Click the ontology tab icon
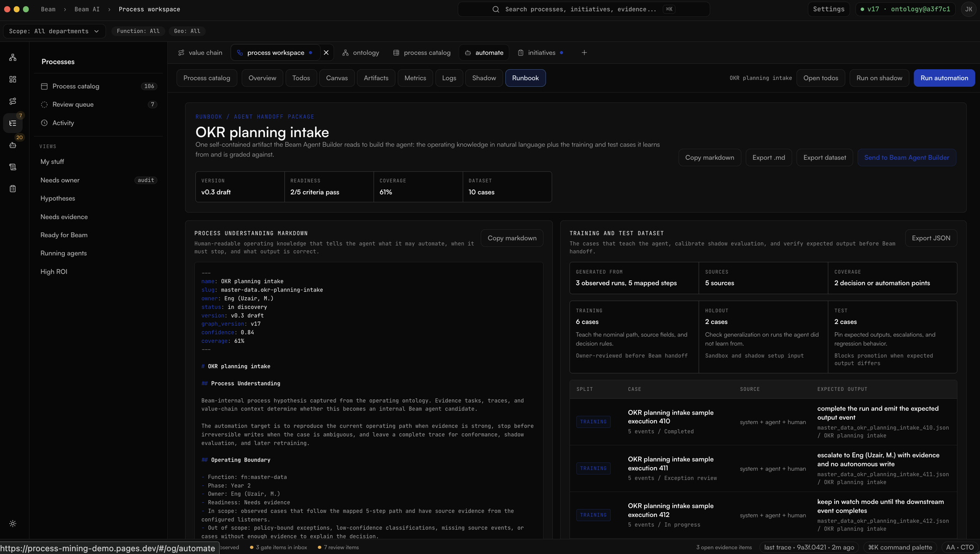This screenshot has width=980, height=554. (x=345, y=53)
